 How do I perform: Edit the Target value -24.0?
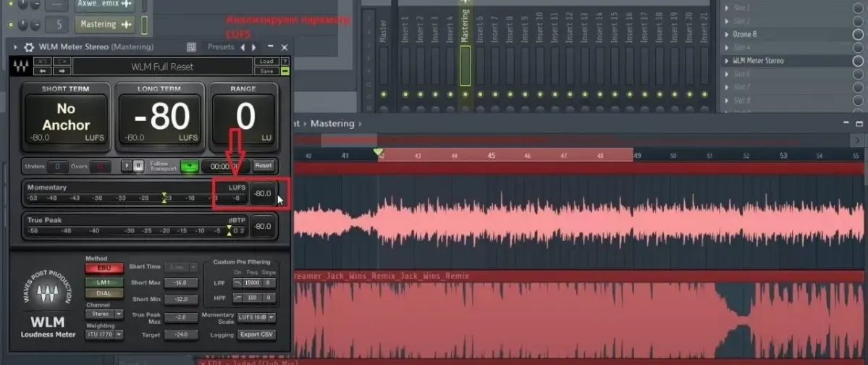coord(181,335)
